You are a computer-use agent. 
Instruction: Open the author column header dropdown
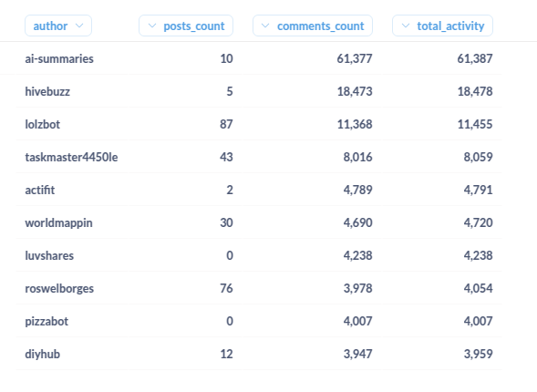[x=58, y=26]
